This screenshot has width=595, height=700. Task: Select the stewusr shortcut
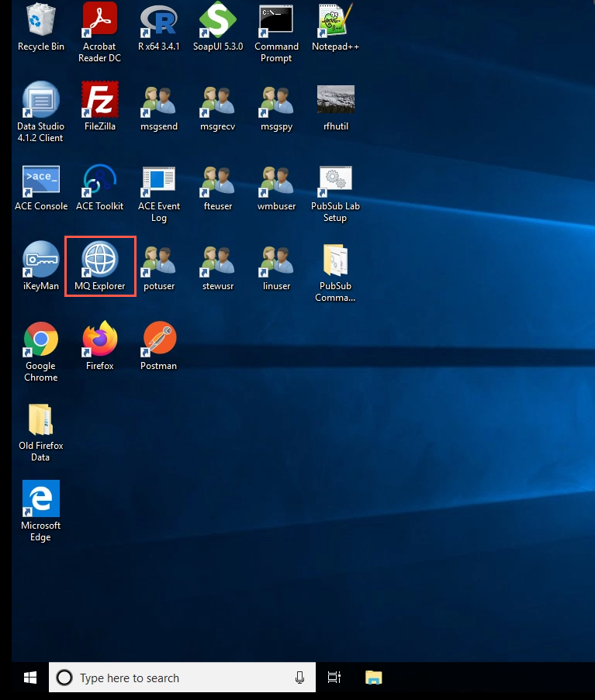point(217,268)
